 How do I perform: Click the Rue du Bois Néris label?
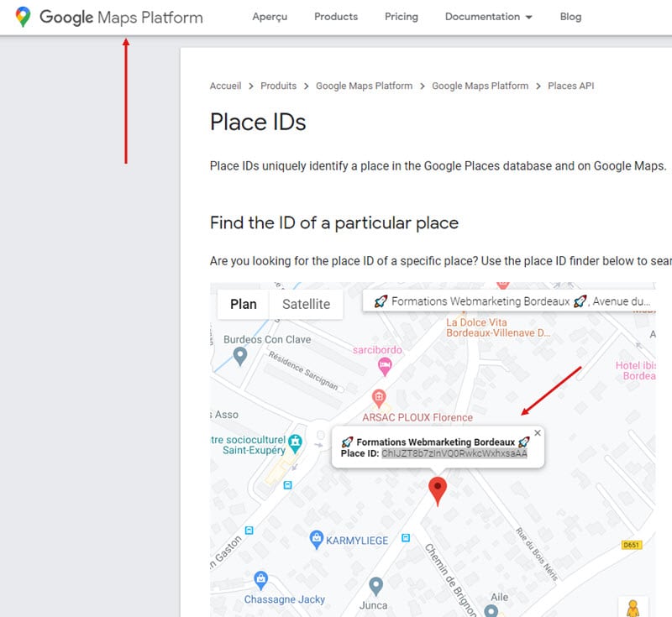coord(537,554)
